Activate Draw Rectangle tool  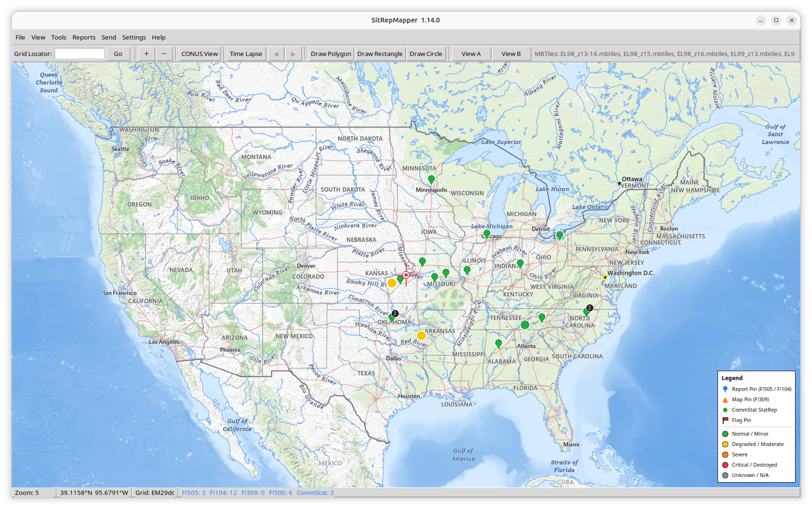380,54
